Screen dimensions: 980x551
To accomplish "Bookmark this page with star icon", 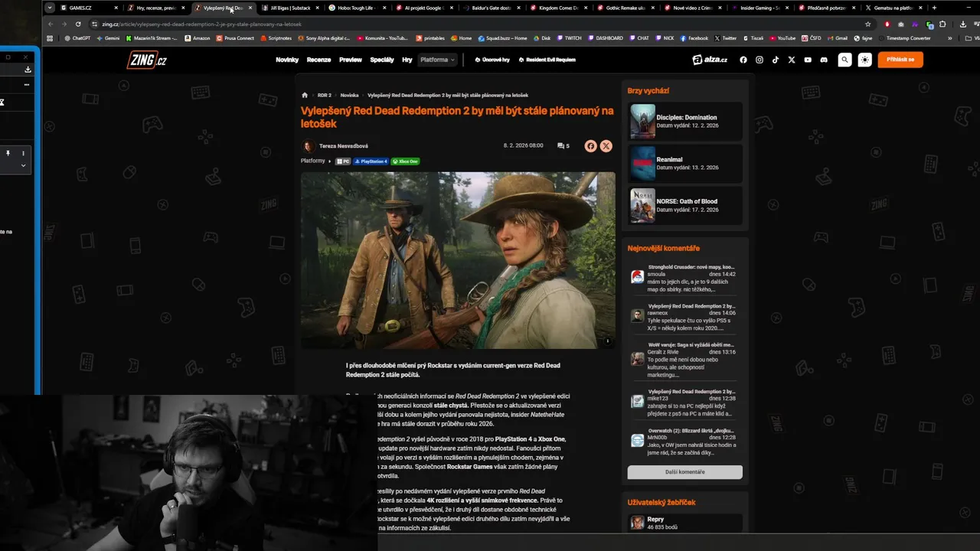I will (x=868, y=24).
